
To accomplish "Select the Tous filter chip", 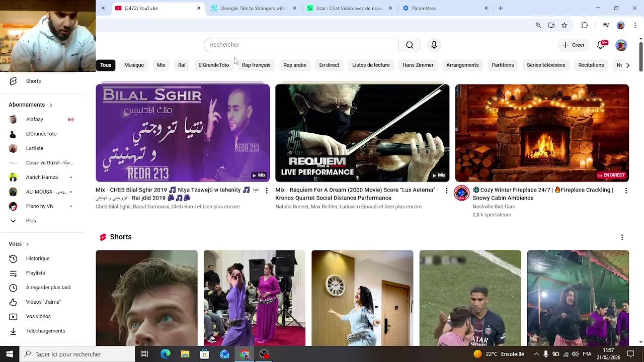I will (106, 65).
